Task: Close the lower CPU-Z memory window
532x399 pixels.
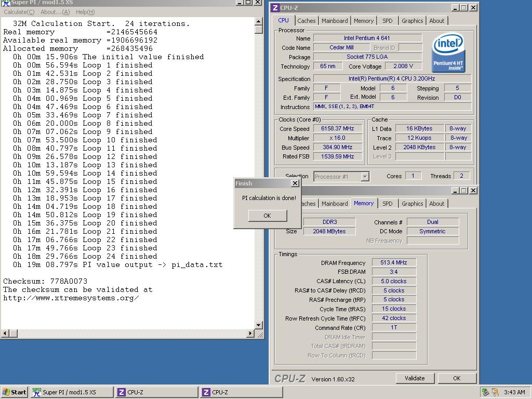Action: click(x=473, y=191)
